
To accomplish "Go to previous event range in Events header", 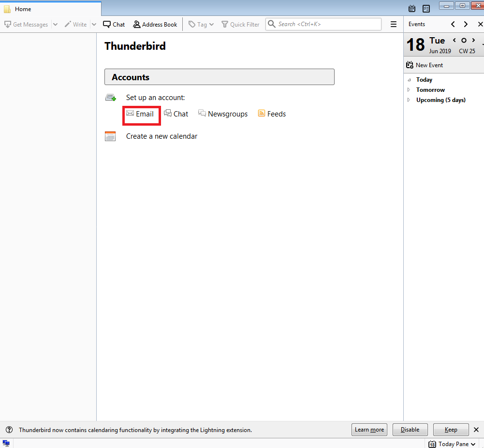I will click(453, 24).
